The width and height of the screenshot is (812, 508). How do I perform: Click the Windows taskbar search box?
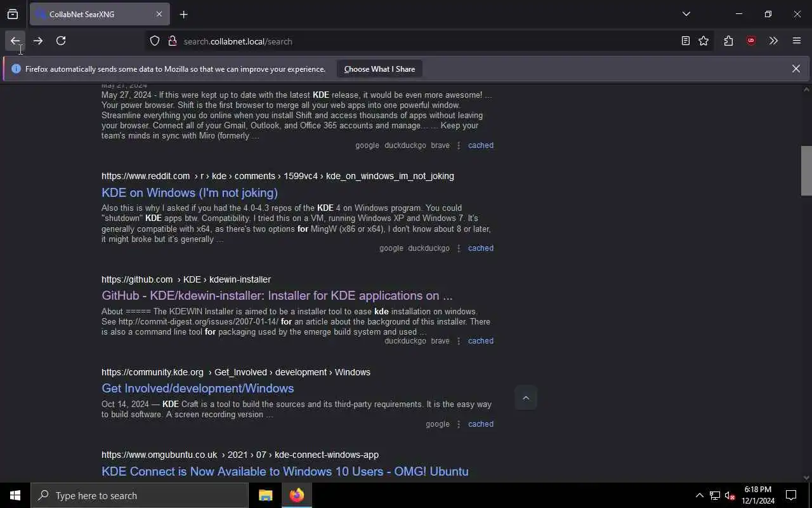pyautogui.click(x=140, y=495)
